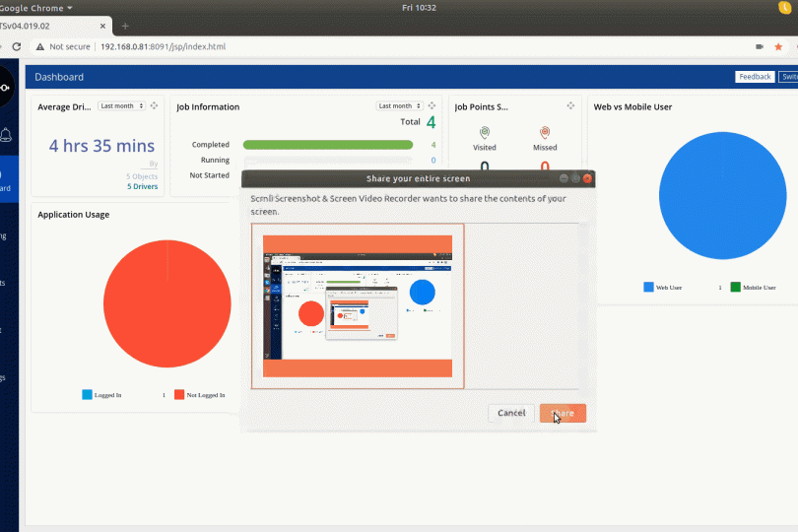
Task: Select the entire screen preview thumbnail
Action: click(x=358, y=306)
